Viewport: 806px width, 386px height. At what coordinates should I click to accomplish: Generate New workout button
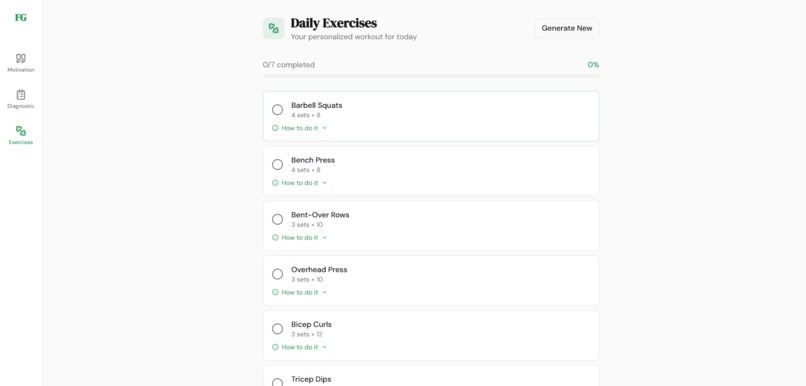[x=567, y=28]
